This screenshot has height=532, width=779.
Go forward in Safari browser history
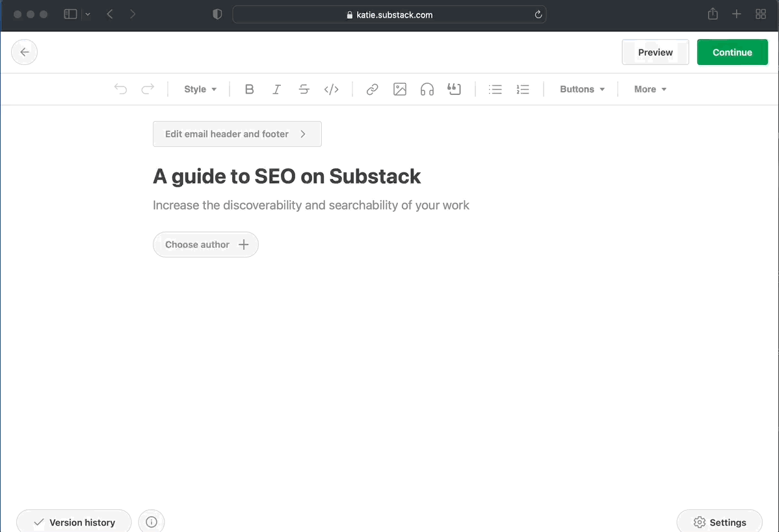(133, 14)
